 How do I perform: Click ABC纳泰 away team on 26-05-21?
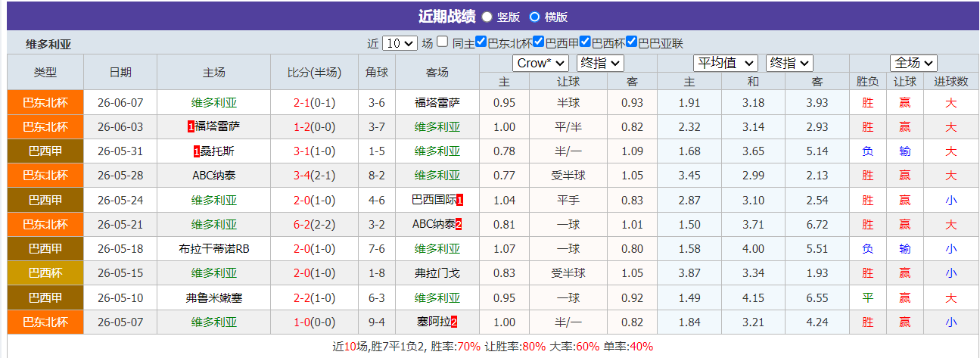tap(434, 224)
